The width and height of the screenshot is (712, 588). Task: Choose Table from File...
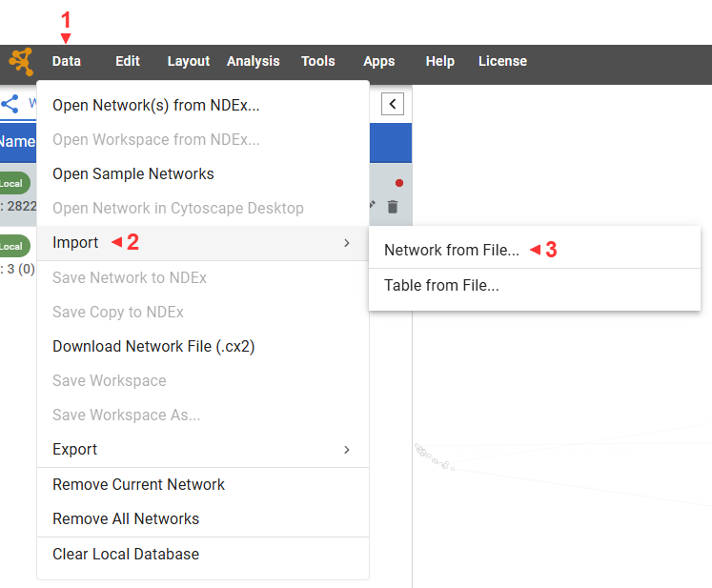535,286
